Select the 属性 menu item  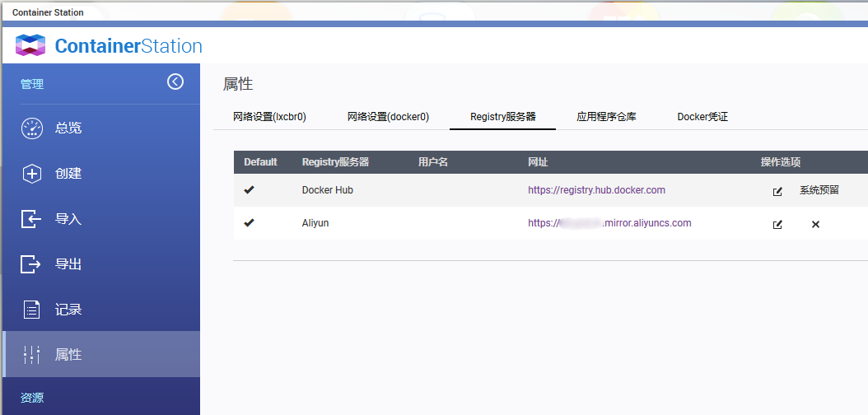pos(101,354)
